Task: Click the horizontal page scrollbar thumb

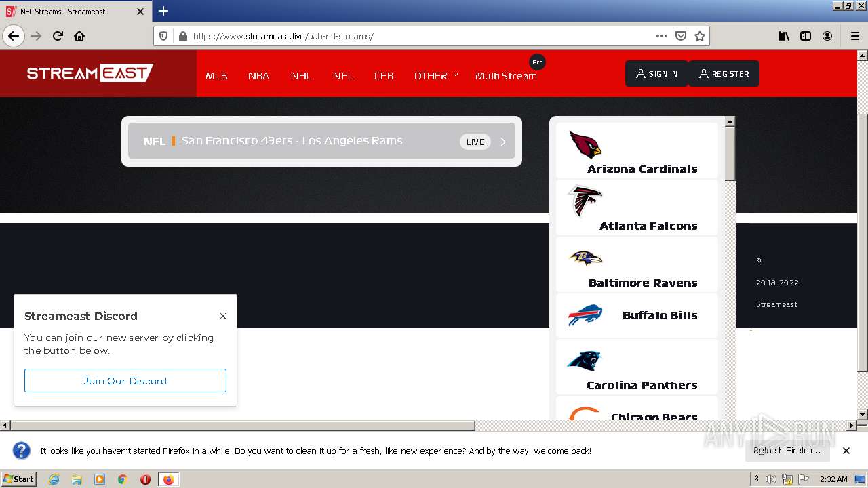Action: point(243,426)
